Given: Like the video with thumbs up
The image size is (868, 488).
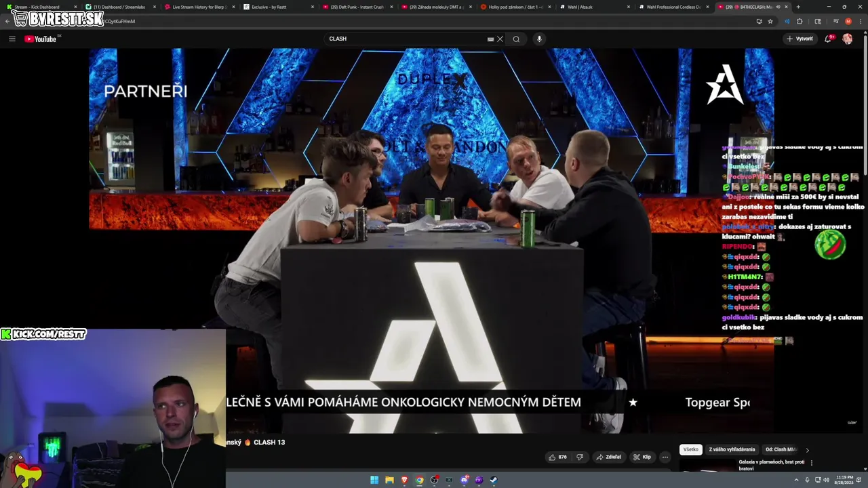Looking at the screenshot, I should (557, 457).
